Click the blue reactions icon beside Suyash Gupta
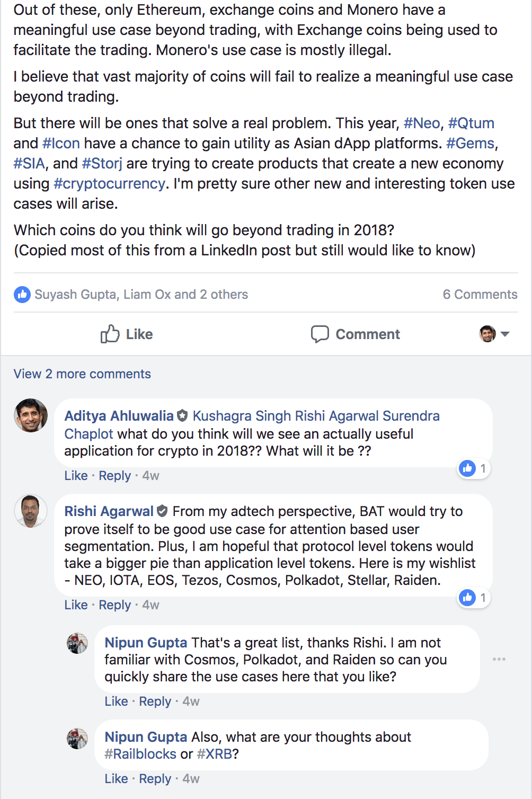The width and height of the screenshot is (532, 799). pyautogui.click(x=22, y=295)
